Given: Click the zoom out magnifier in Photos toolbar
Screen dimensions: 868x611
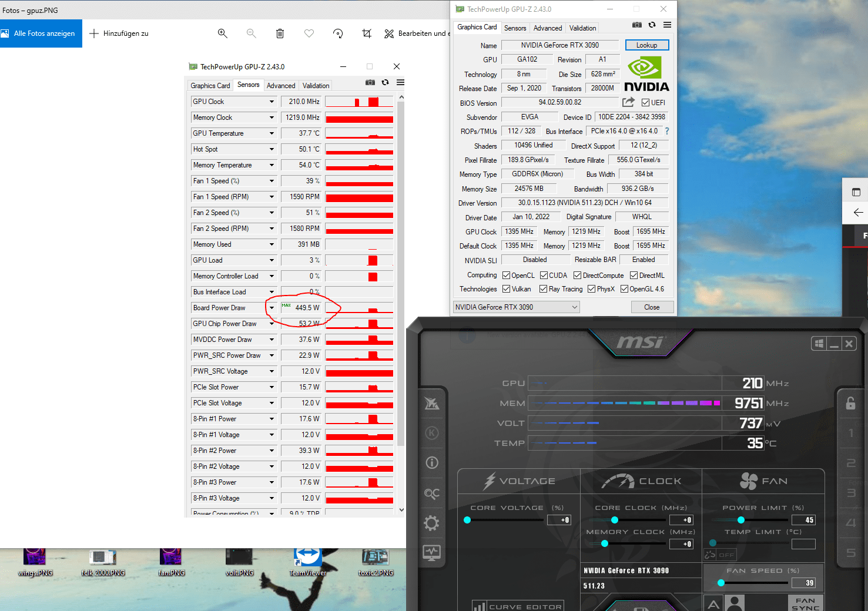Looking at the screenshot, I should tap(251, 33).
